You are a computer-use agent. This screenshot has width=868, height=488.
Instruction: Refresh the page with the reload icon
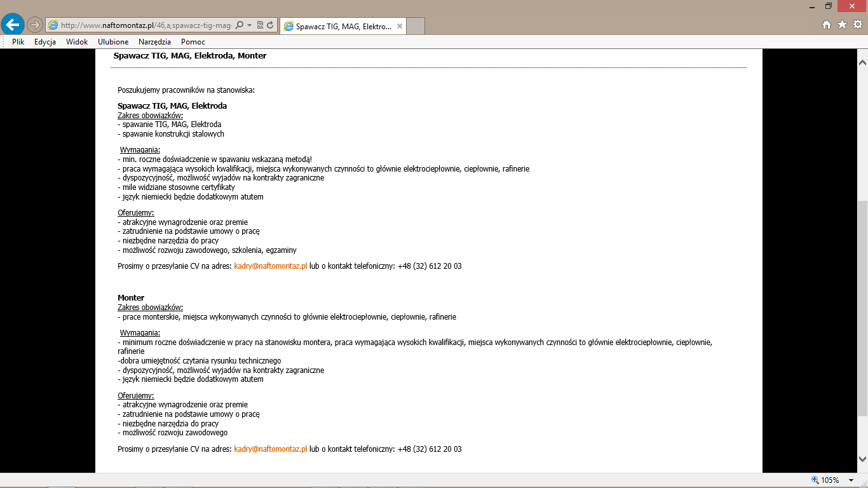[x=270, y=25]
